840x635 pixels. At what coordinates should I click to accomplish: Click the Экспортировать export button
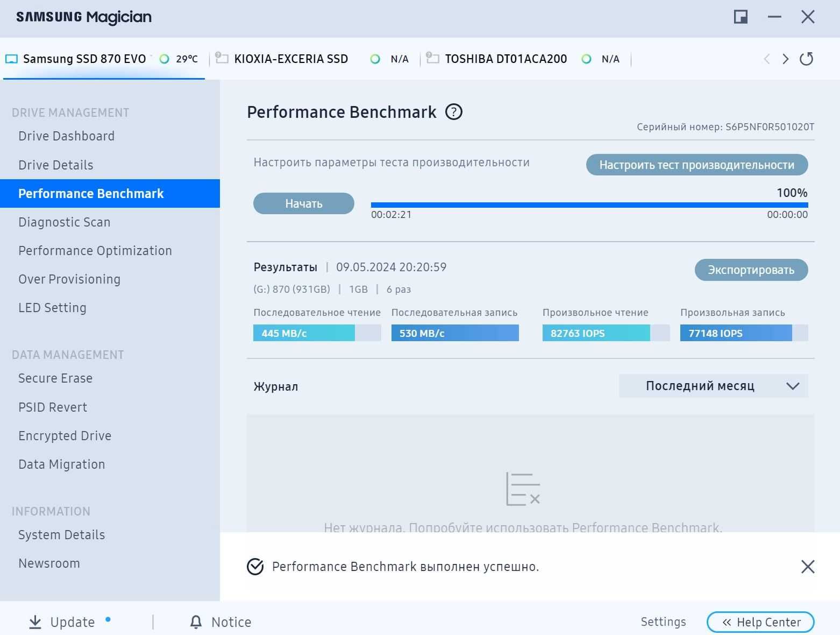pos(751,270)
